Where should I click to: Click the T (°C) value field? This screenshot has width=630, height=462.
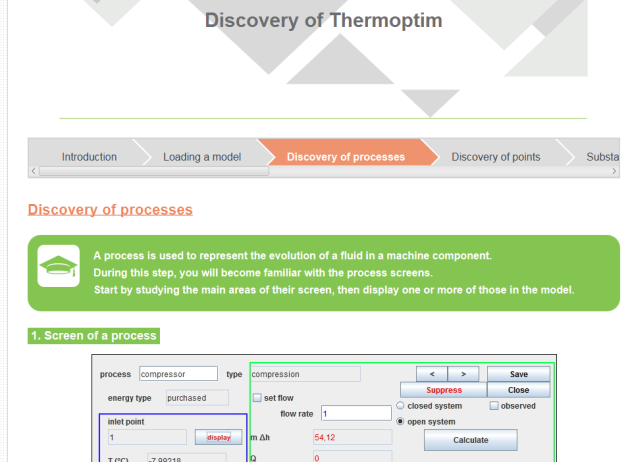tap(187, 458)
